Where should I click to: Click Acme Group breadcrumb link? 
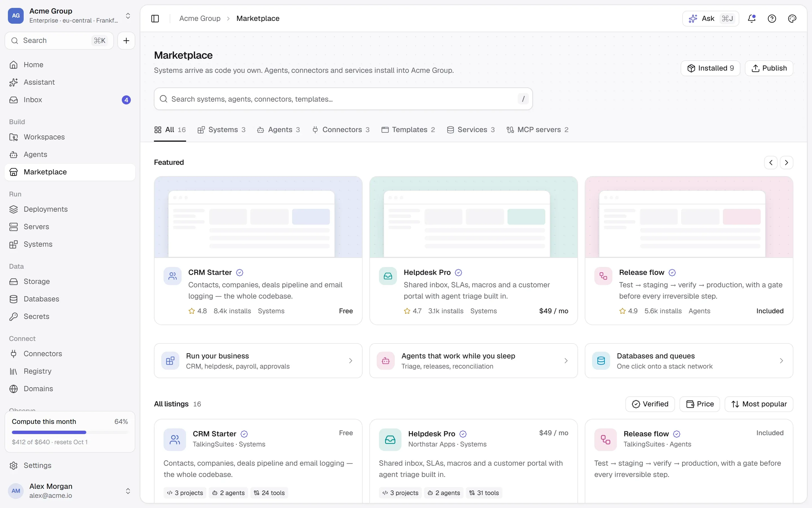click(x=200, y=18)
